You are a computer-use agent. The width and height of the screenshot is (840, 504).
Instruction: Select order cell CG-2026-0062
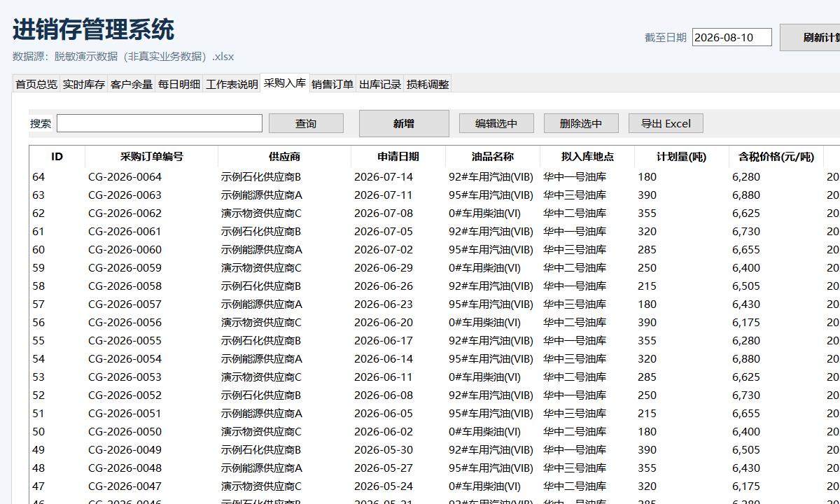click(125, 213)
